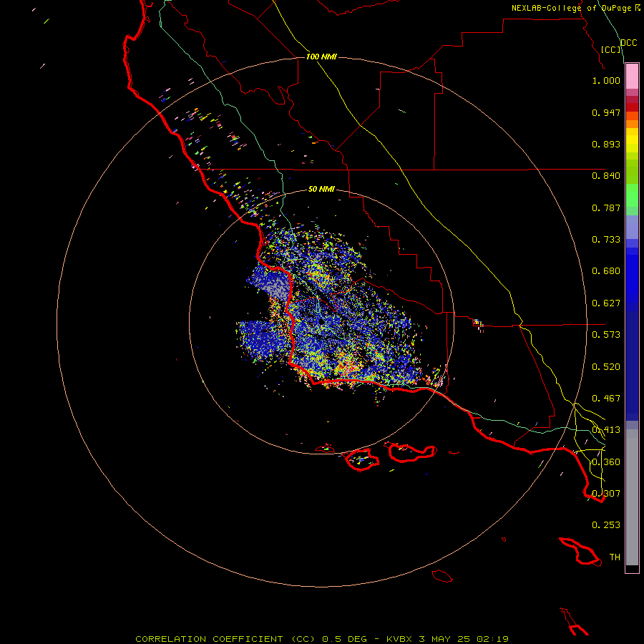Click the 0.893 legend value
The image size is (644, 644).
tap(606, 144)
